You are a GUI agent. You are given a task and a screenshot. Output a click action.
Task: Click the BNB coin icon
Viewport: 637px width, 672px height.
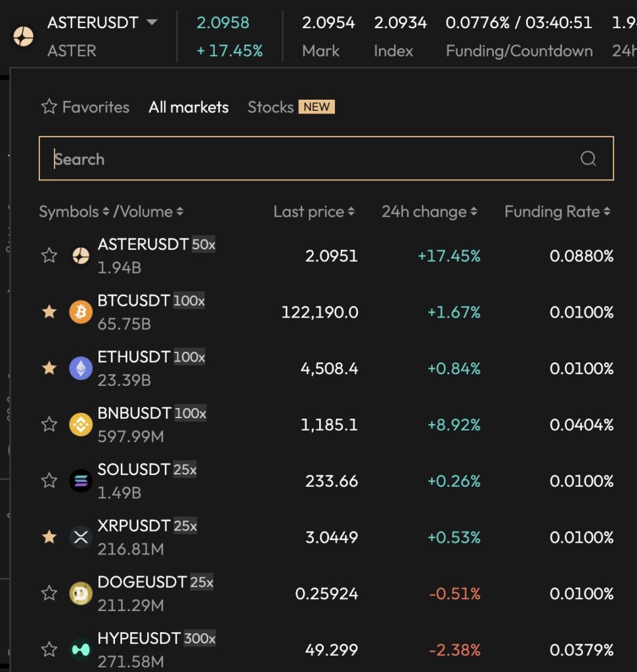(x=81, y=425)
